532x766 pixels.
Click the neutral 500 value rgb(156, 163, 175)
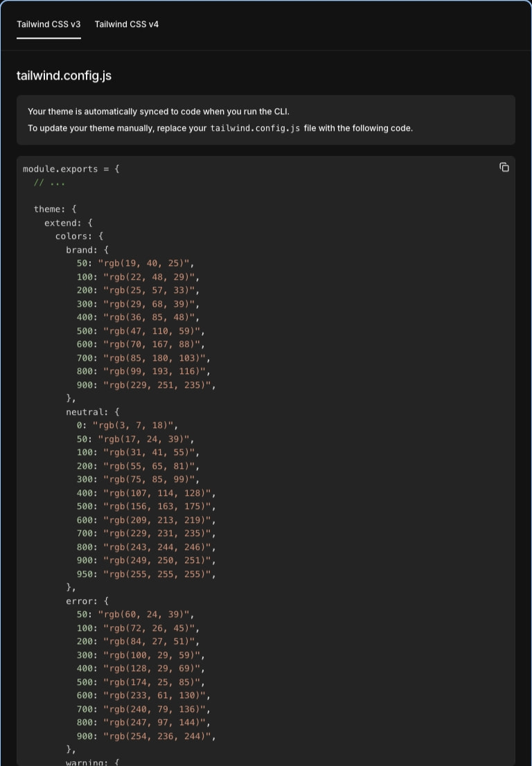coord(157,506)
